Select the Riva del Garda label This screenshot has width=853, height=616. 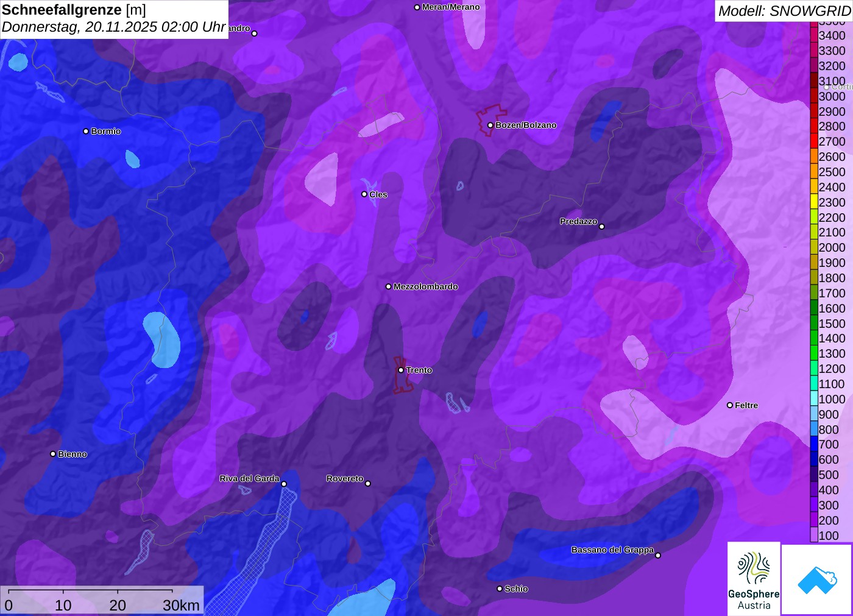pyautogui.click(x=249, y=478)
